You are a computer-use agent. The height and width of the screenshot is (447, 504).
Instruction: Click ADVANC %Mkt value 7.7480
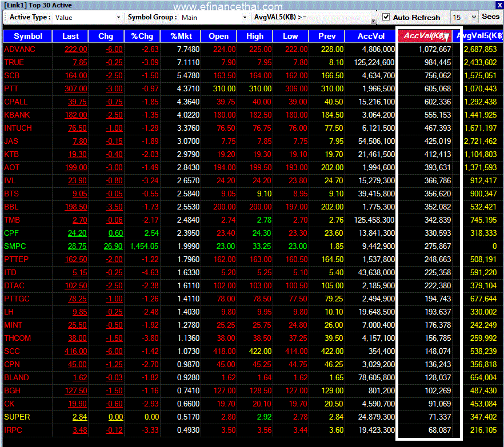[x=189, y=50]
